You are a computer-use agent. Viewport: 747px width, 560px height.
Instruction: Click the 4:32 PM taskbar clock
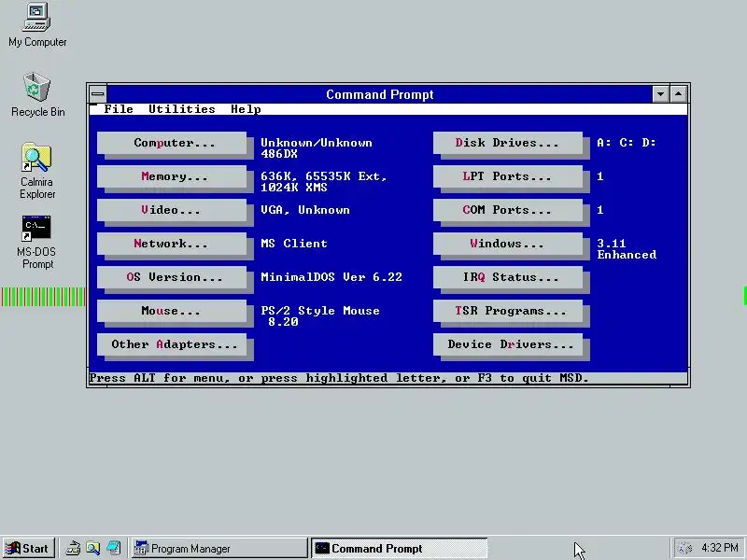tap(719, 548)
